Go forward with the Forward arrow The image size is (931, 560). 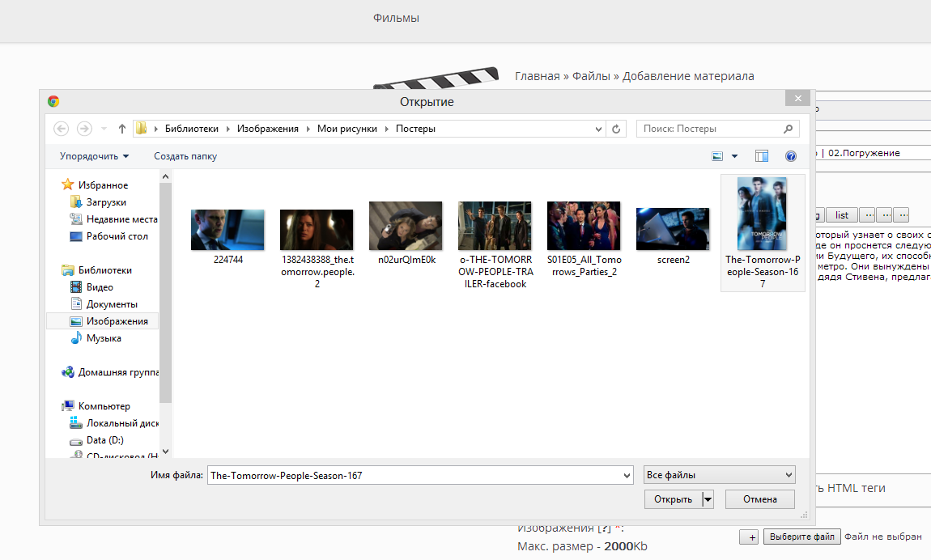tap(84, 129)
